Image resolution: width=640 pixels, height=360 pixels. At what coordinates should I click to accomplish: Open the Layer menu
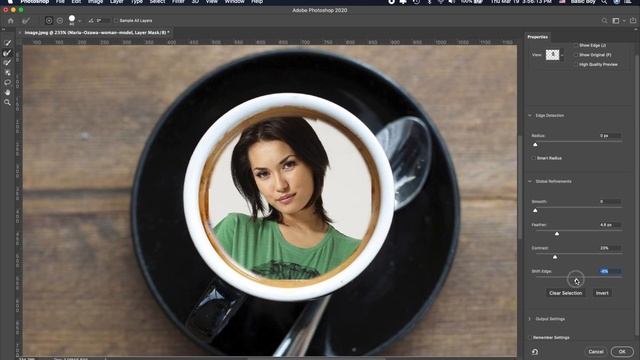coord(117,2)
